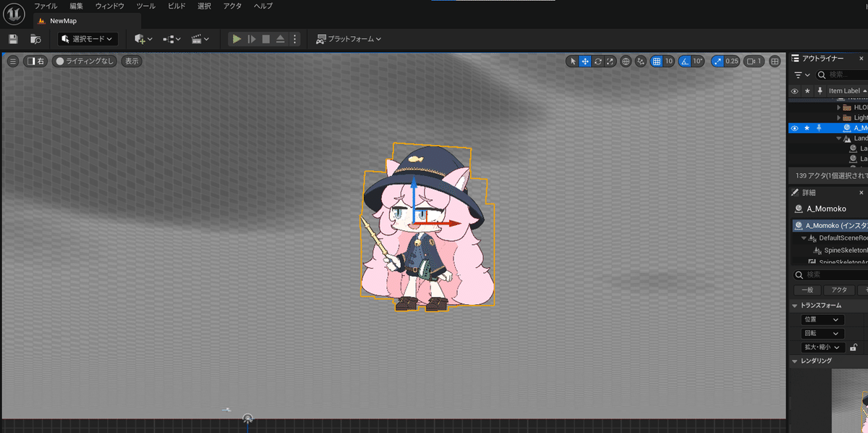Select the アクタ details filter button
Viewport: 868px width, 433px height.
tap(839, 290)
